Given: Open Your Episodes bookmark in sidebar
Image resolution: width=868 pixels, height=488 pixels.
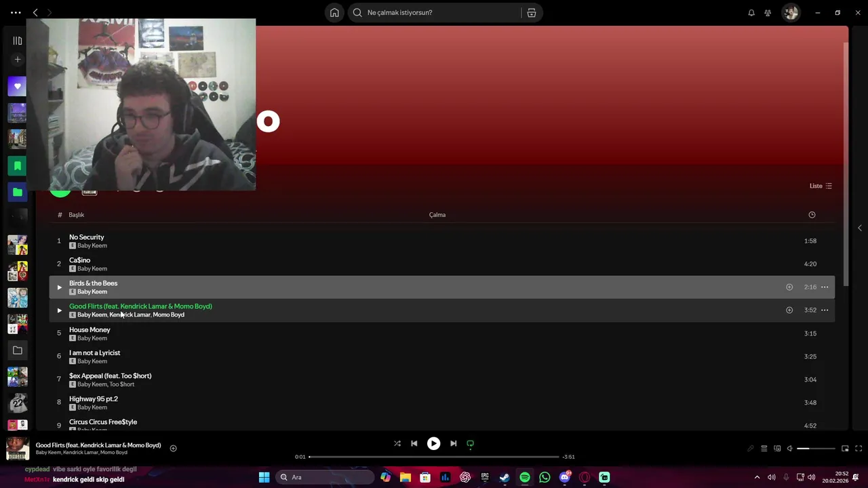Looking at the screenshot, I should pos(18,165).
